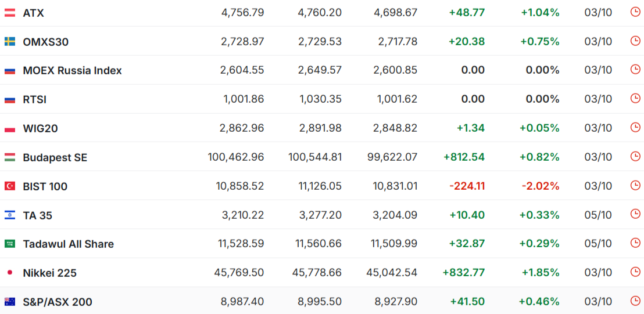Open the WIG20 index link
This screenshot has width=644, height=314.
coord(40,128)
